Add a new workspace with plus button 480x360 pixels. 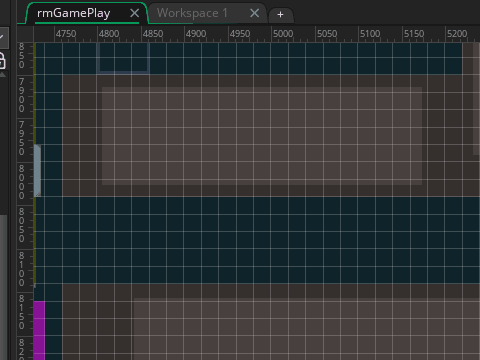coord(280,15)
